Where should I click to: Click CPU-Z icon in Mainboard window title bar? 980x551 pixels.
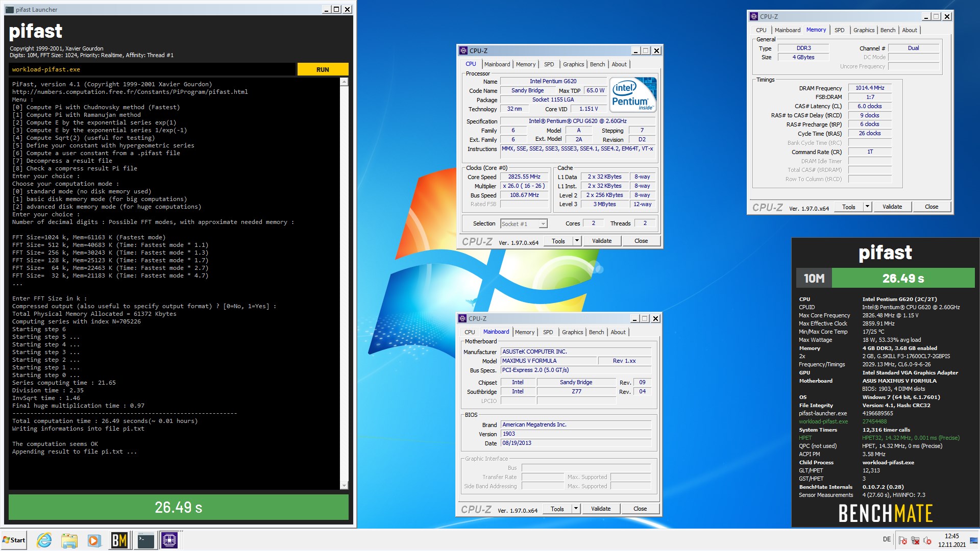pos(462,318)
